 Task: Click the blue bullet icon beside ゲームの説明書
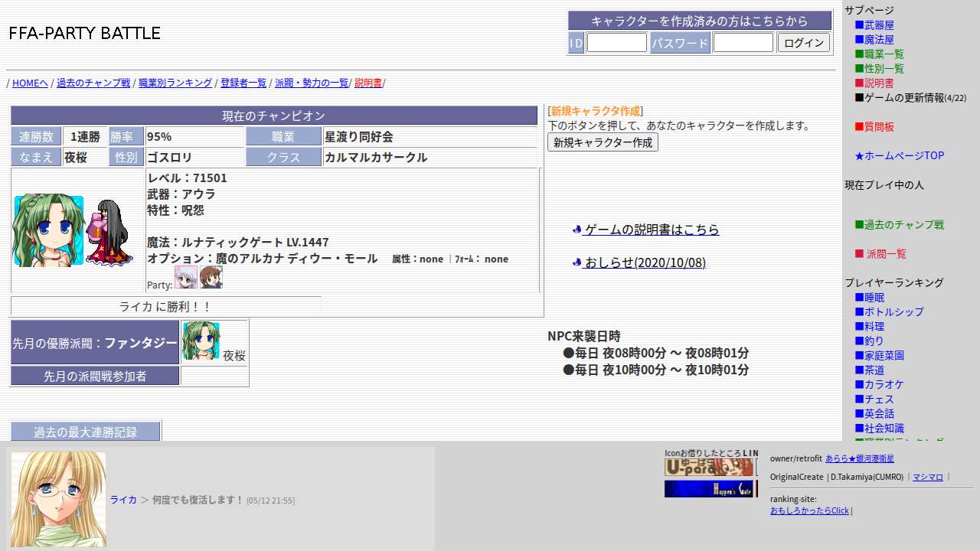[x=577, y=230]
